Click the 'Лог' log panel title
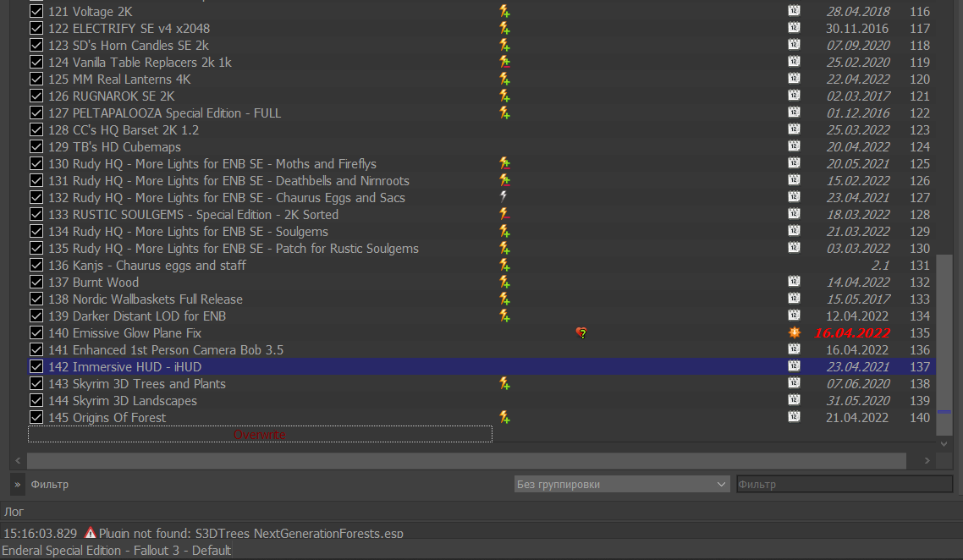This screenshot has height=560, width=963. [x=14, y=512]
